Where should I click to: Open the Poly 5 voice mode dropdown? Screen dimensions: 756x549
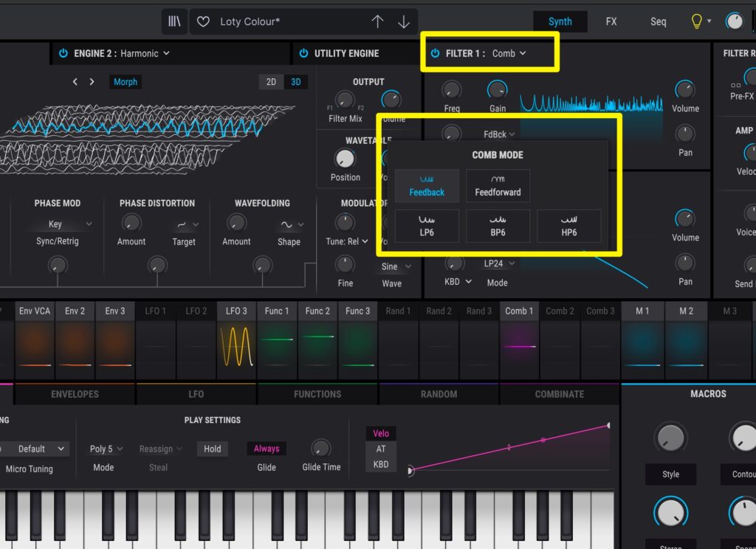click(x=106, y=449)
